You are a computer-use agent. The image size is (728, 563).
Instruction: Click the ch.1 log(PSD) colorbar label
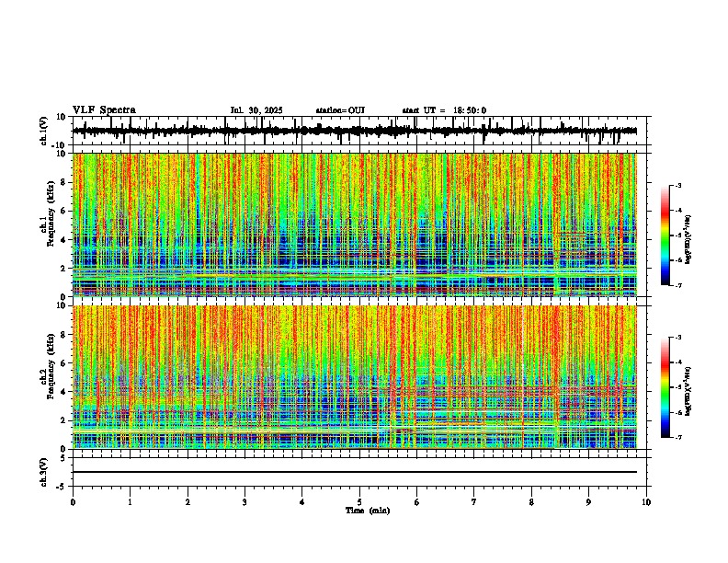pos(688,239)
